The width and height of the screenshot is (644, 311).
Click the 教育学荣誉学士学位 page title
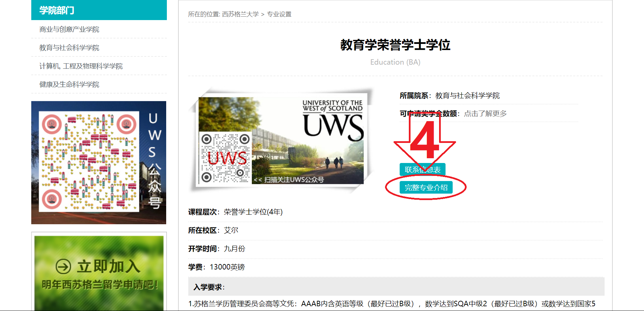[395, 45]
